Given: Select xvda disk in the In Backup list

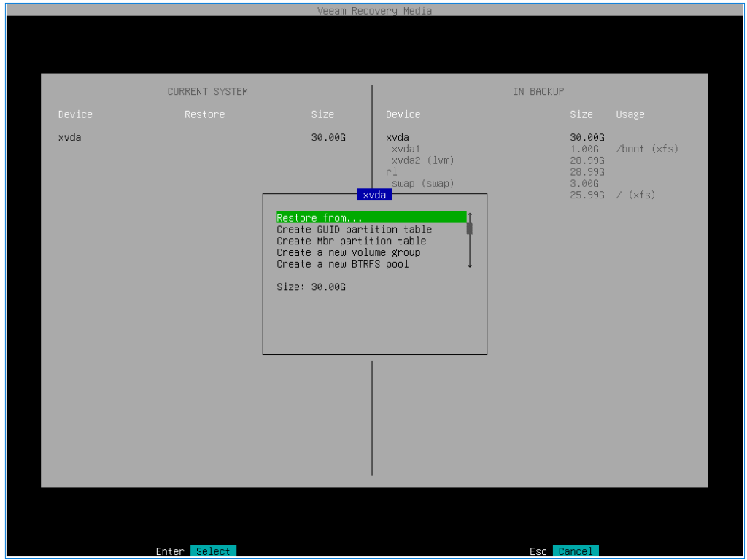Looking at the screenshot, I should 398,138.
